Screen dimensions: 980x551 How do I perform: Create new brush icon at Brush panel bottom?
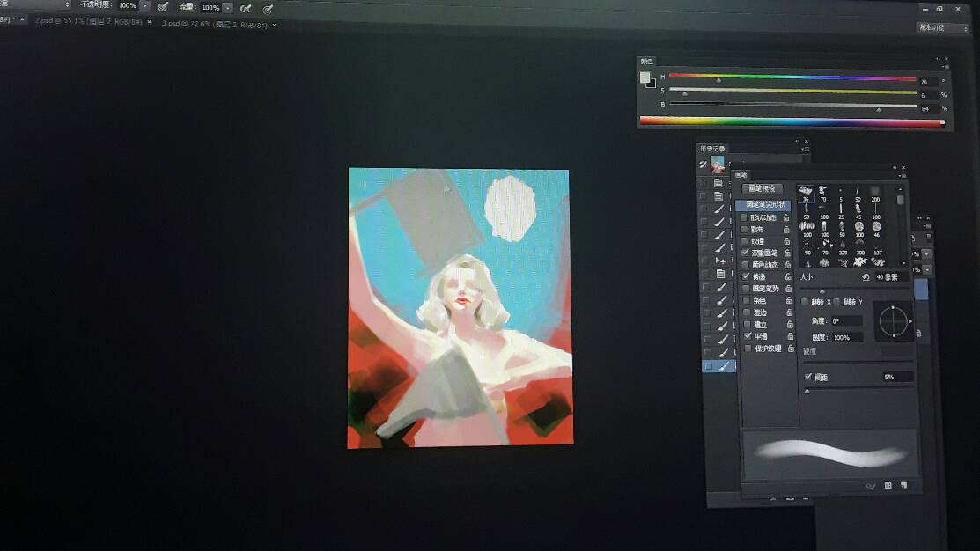coord(903,485)
